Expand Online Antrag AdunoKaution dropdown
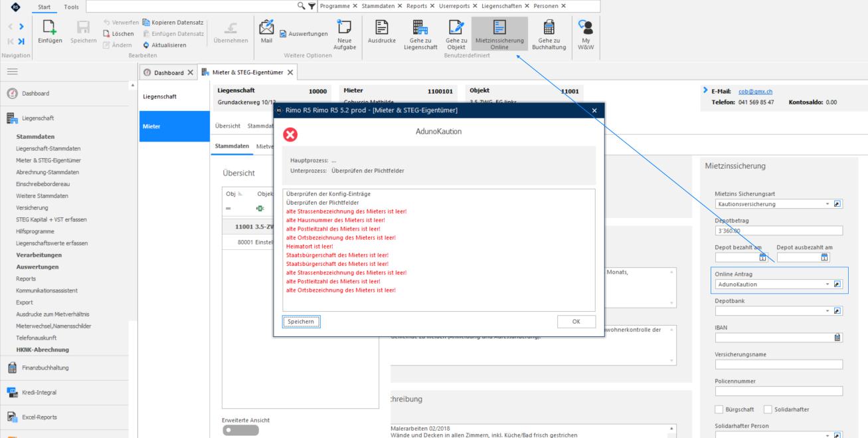868x438 pixels. click(x=827, y=284)
